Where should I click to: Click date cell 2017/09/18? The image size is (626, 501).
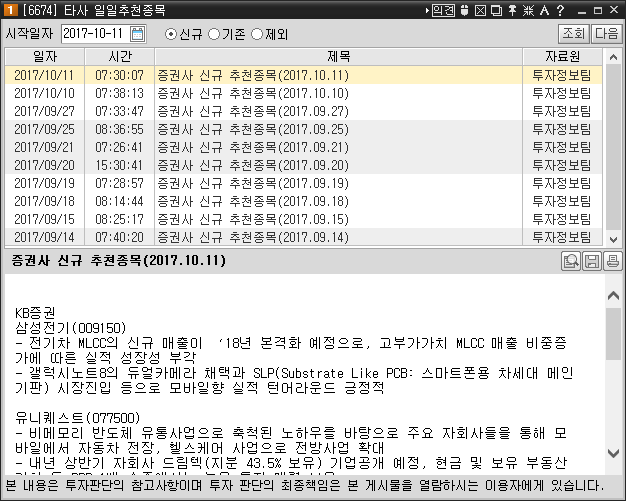44,201
